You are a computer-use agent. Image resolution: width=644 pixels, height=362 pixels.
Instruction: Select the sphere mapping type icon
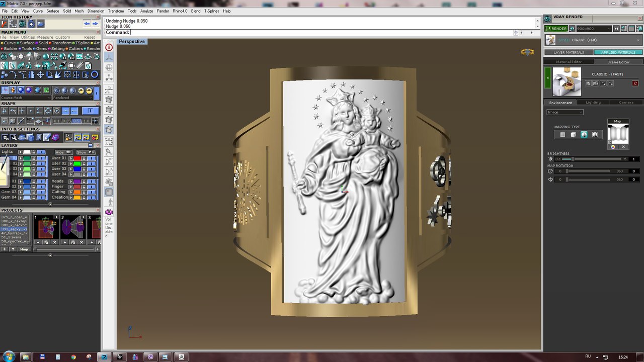tap(584, 135)
